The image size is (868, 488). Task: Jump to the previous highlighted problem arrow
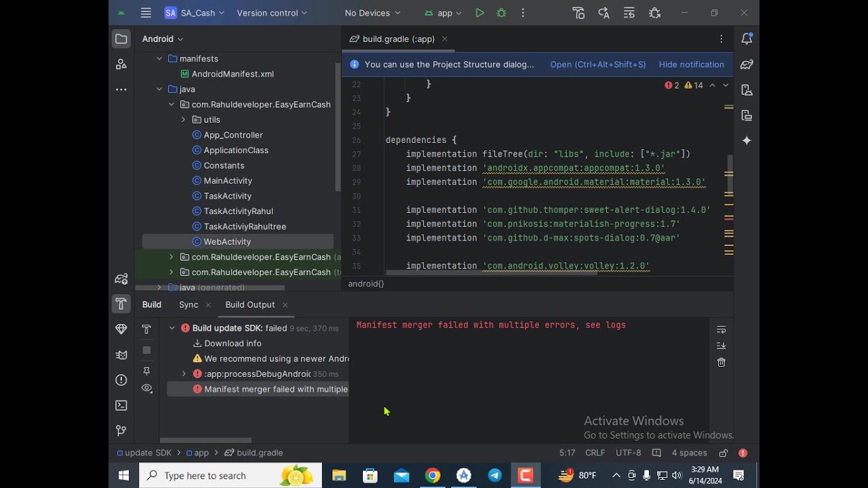tap(713, 85)
